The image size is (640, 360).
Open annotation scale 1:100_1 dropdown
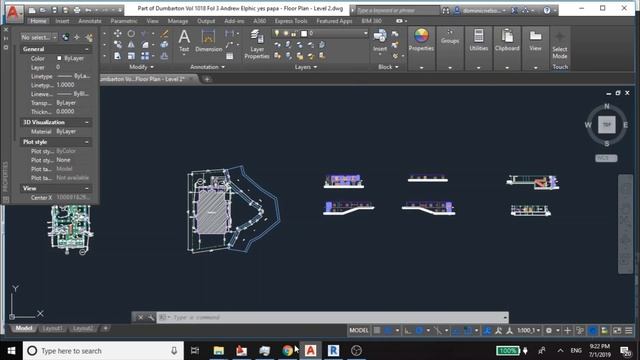pos(529,330)
